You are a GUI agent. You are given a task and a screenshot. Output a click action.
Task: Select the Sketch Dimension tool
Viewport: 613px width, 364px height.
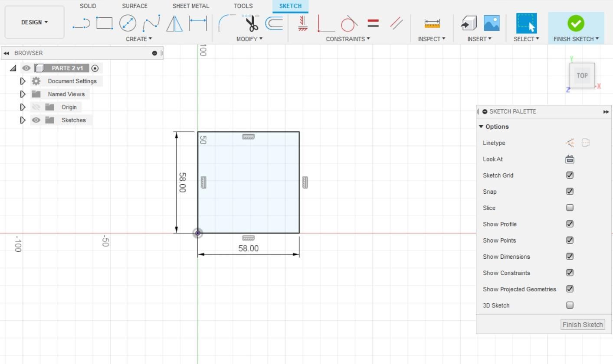tap(198, 23)
